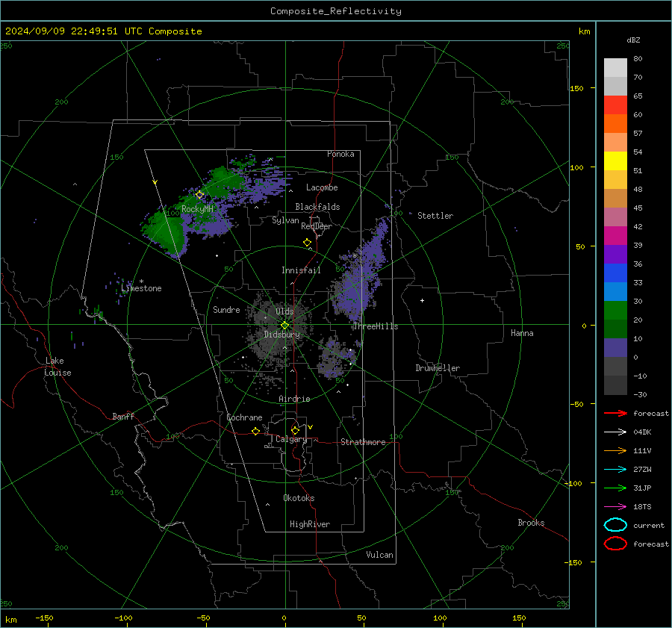Image resolution: width=672 pixels, height=628 pixels.
Task: Select the orange 57-60 dBZ swatch
Action: (615, 124)
